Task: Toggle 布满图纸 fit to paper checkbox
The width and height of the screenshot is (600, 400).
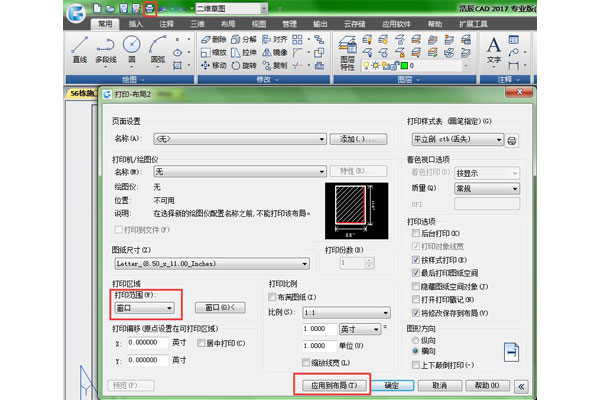Action: [273, 297]
